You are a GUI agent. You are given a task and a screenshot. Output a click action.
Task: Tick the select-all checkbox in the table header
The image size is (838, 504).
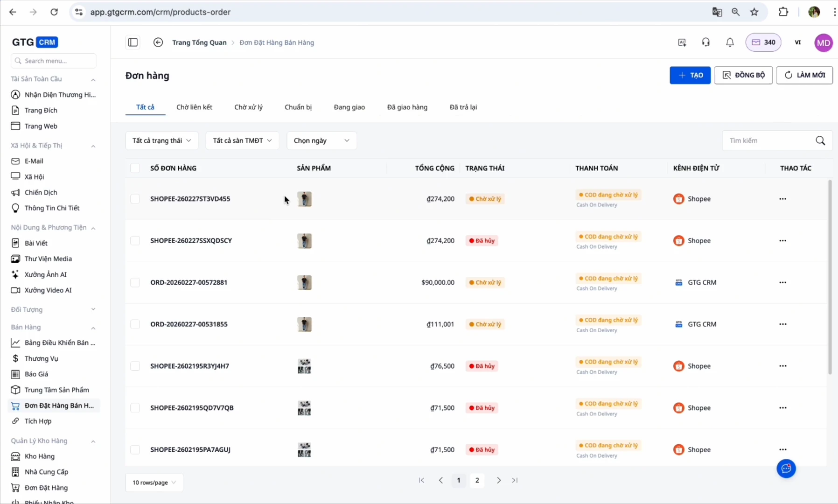tap(135, 168)
